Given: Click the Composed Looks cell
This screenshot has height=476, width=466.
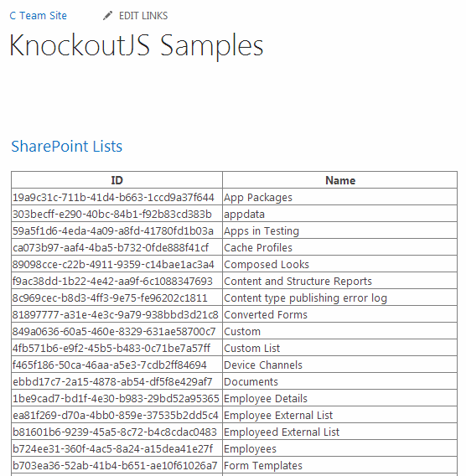Looking at the screenshot, I should point(340,264).
